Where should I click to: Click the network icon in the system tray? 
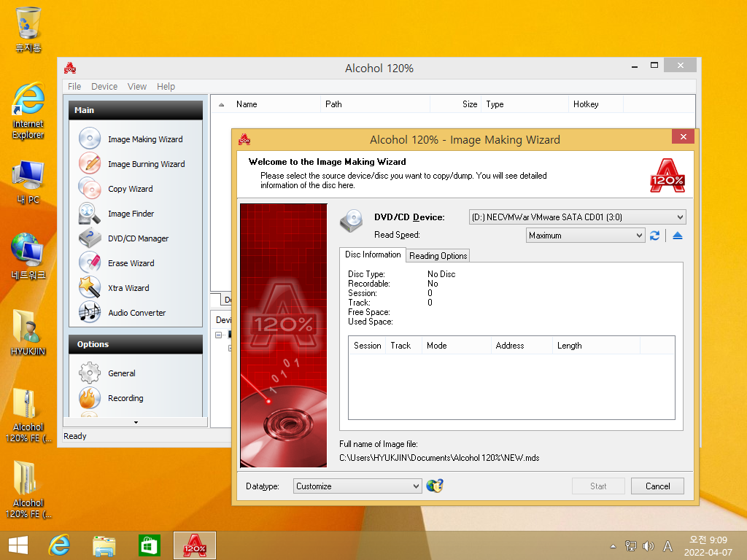[x=631, y=545]
